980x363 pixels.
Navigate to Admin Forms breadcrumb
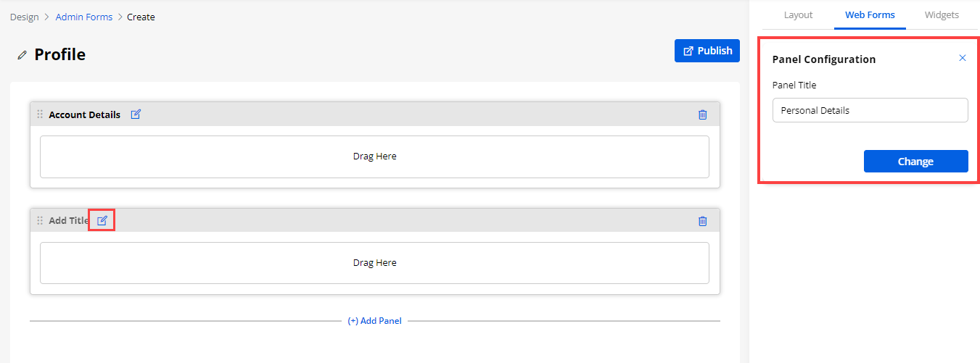point(84,17)
